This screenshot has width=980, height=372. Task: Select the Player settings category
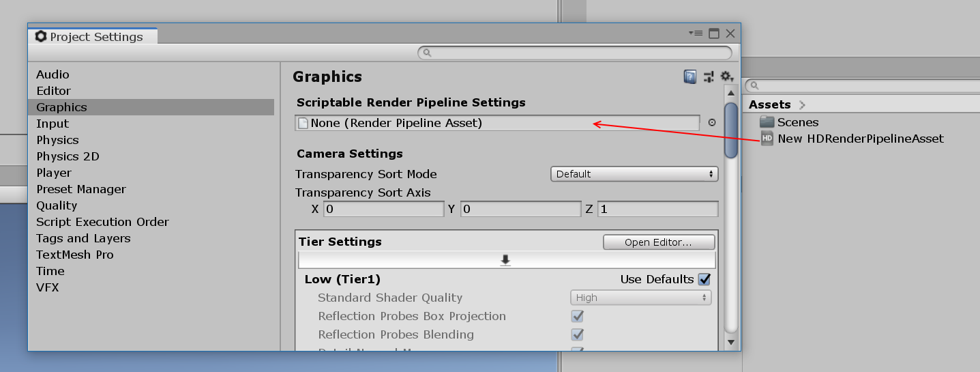pos(54,173)
